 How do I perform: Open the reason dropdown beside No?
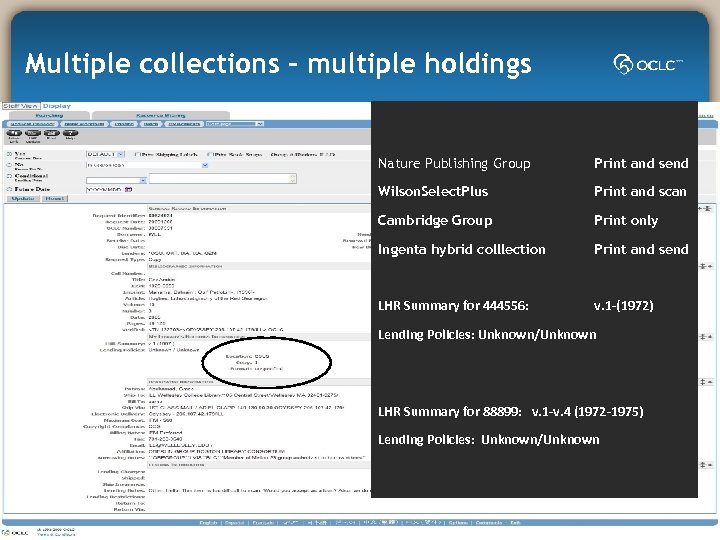pyautogui.click(x=147, y=165)
